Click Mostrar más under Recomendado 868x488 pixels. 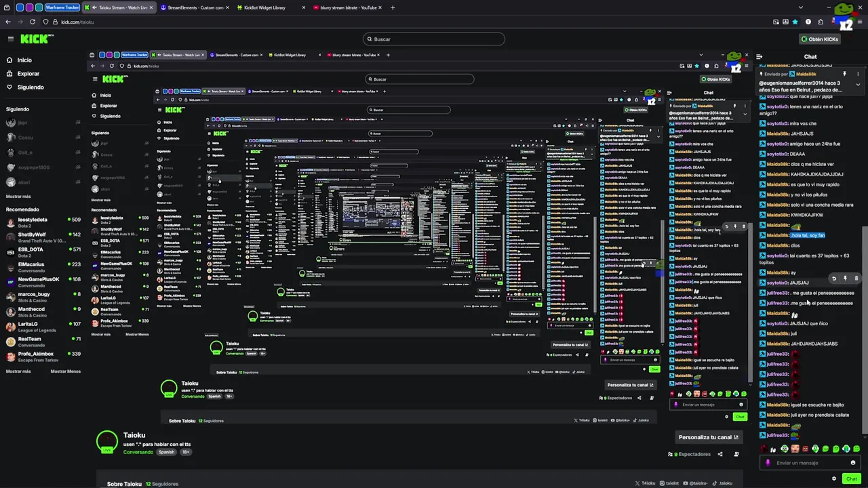click(18, 371)
